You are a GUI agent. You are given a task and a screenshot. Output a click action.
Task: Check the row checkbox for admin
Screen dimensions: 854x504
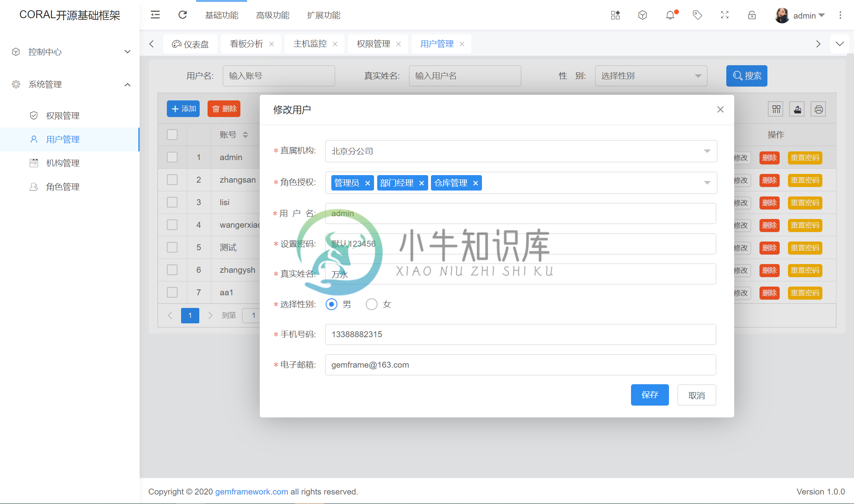coord(172,157)
